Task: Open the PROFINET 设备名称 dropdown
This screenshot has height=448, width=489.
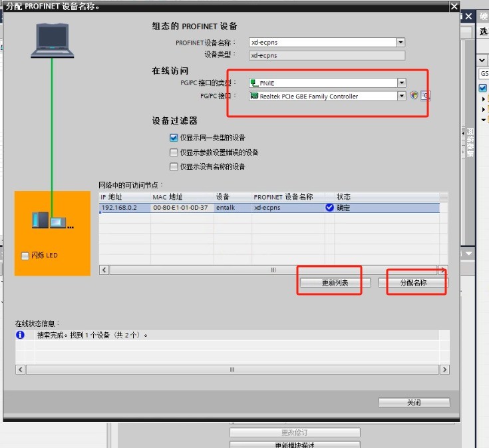Action: pyautogui.click(x=401, y=42)
